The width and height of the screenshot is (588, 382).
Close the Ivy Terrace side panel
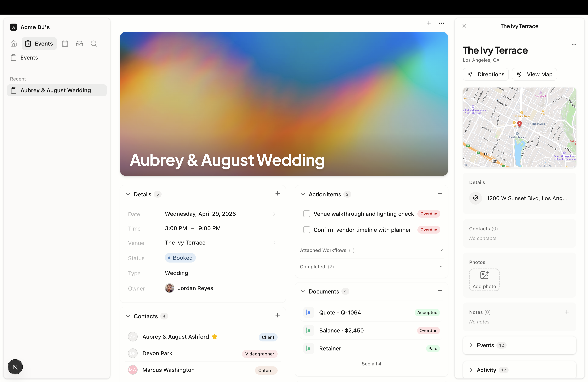[464, 26]
